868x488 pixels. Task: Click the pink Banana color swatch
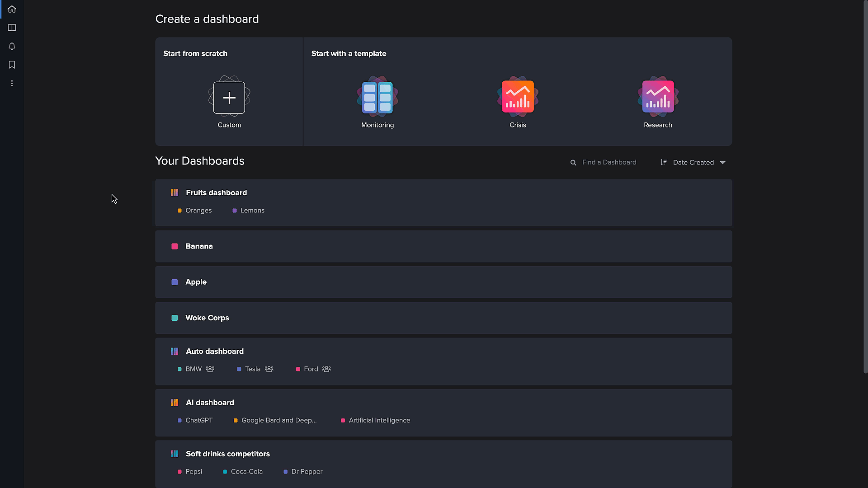tap(175, 246)
